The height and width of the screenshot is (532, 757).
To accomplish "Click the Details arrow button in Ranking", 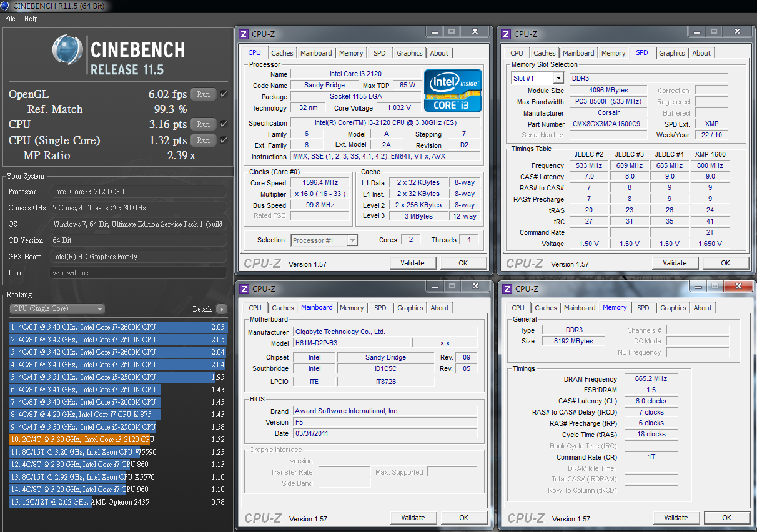I will [x=221, y=308].
